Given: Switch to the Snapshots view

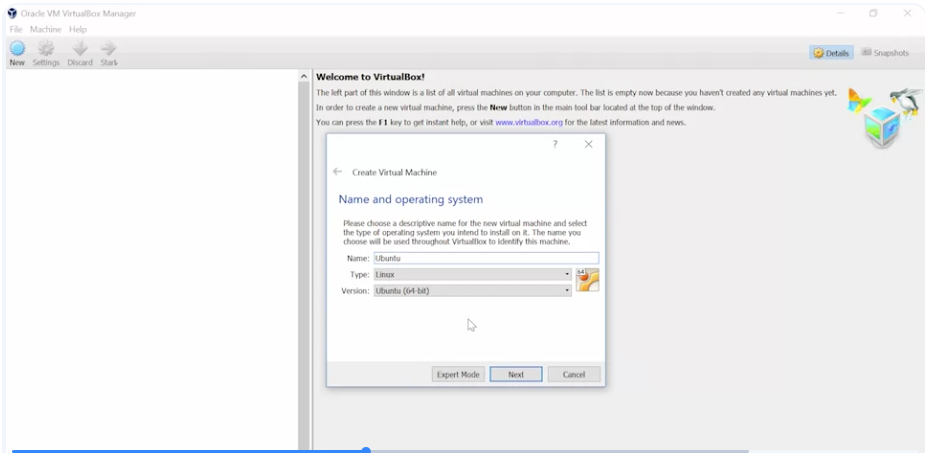Looking at the screenshot, I should tap(885, 52).
